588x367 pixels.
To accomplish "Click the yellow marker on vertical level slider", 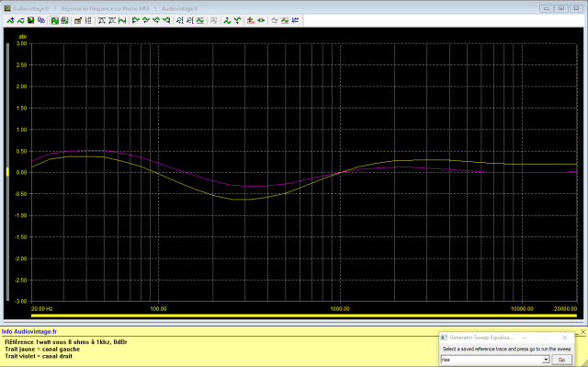I will pyautogui.click(x=7, y=172).
